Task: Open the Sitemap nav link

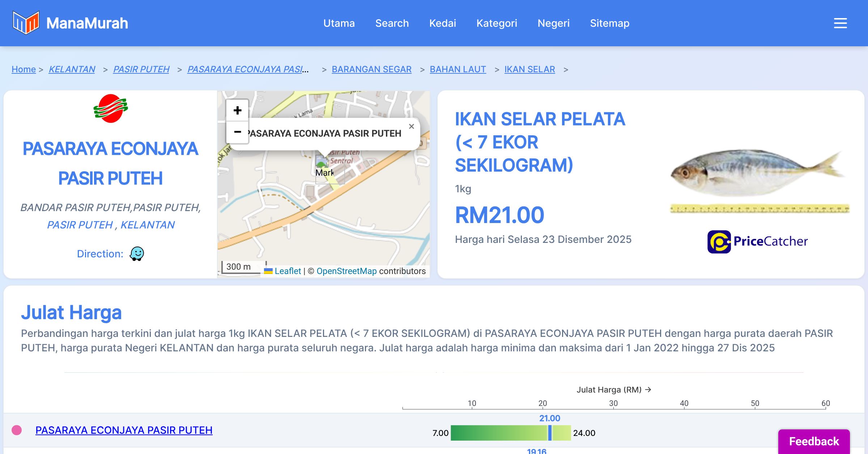Action: pyautogui.click(x=609, y=23)
